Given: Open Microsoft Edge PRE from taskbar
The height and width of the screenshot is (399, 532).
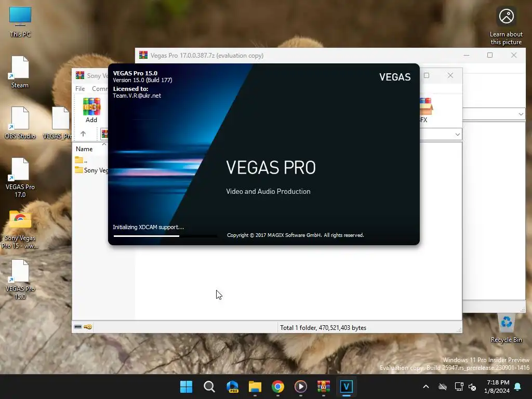Looking at the screenshot, I should point(232,387).
